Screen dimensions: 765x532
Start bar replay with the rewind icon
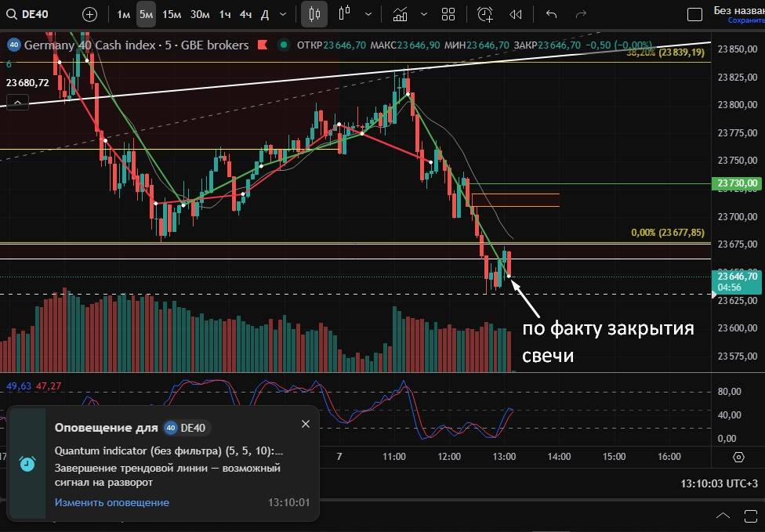click(x=515, y=14)
